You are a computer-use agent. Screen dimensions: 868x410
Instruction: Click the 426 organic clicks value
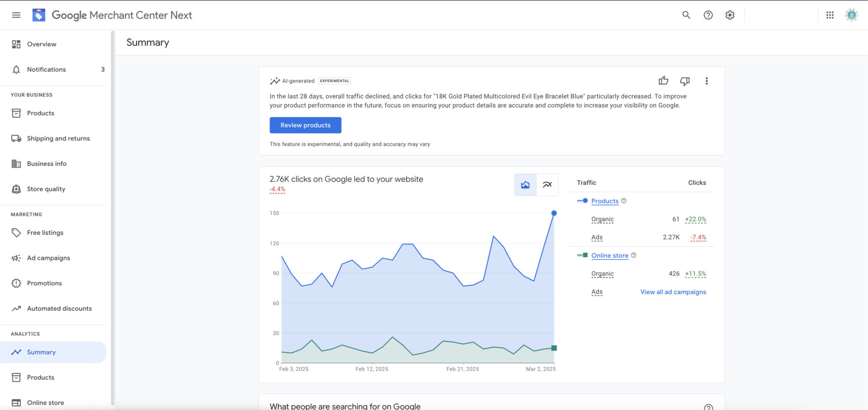pos(674,274)
